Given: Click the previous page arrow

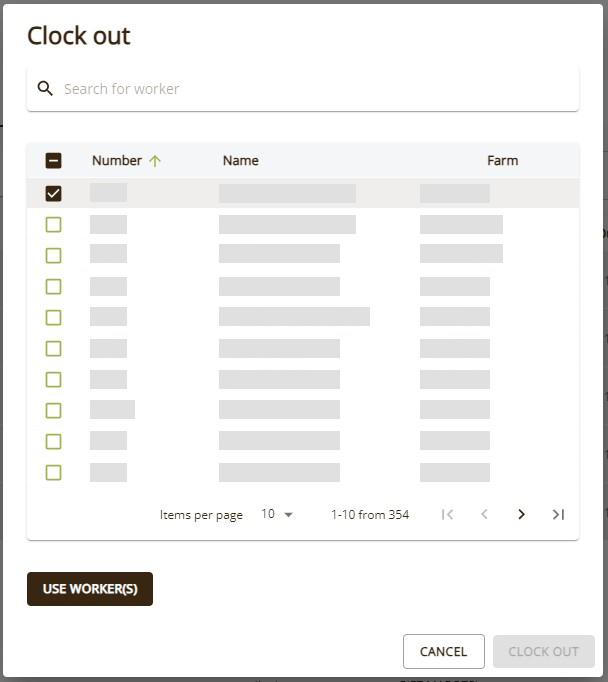Looking at the screenshot, I should (x=484, y=515).
